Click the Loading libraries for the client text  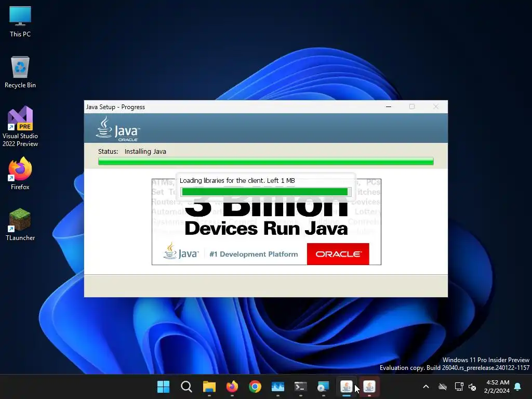[237, 180]
